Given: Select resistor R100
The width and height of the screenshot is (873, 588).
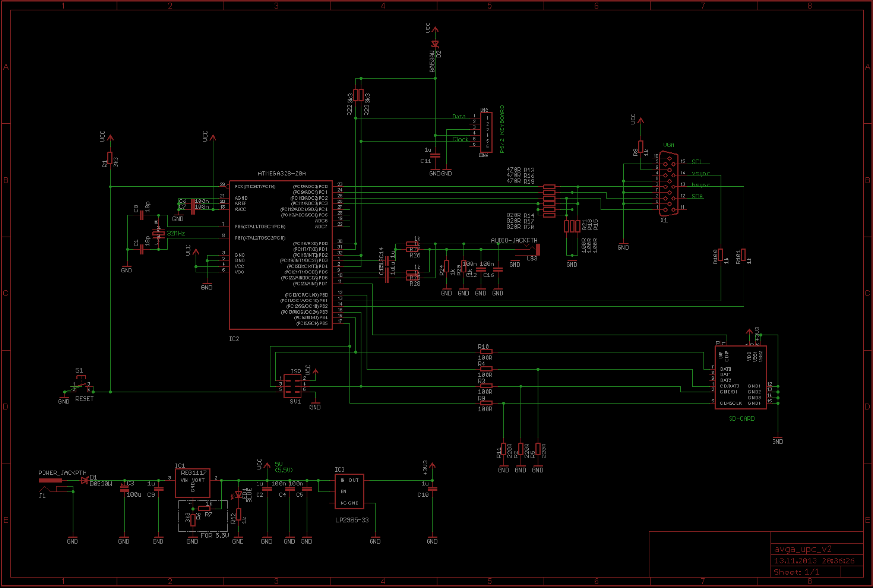Looking at the screenshot, I should (721, 255).
